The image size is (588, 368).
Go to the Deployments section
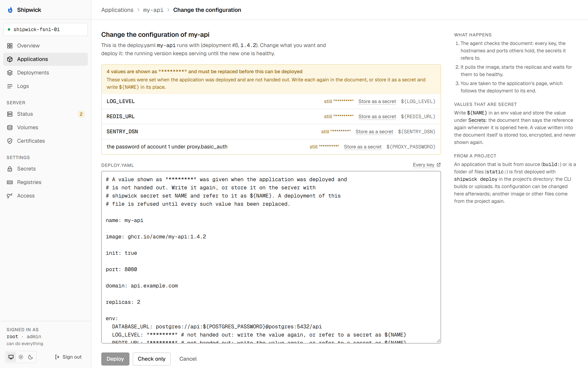coord(46,73)
